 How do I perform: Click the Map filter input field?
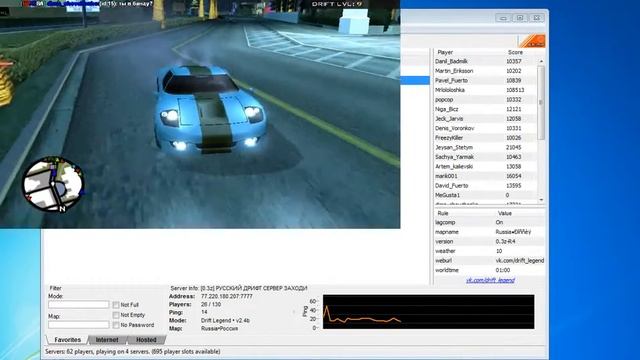(78, 325)
